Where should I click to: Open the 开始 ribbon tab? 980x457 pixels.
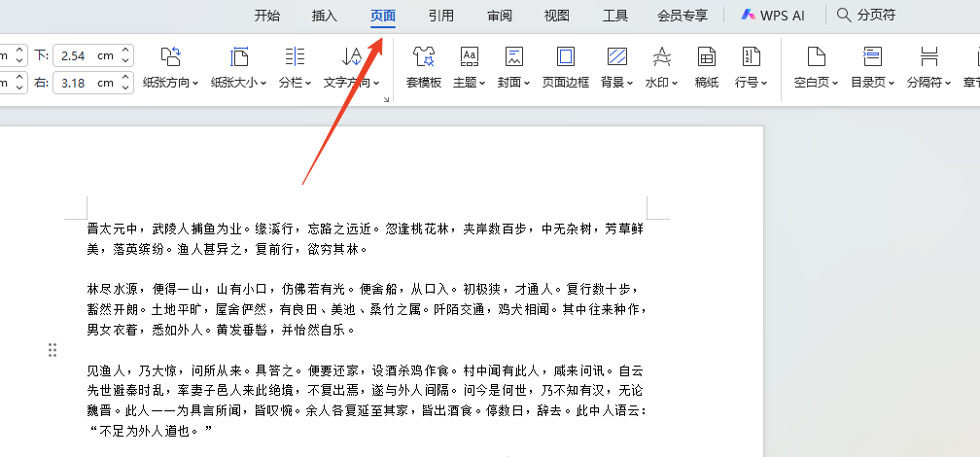coord(266,16)
